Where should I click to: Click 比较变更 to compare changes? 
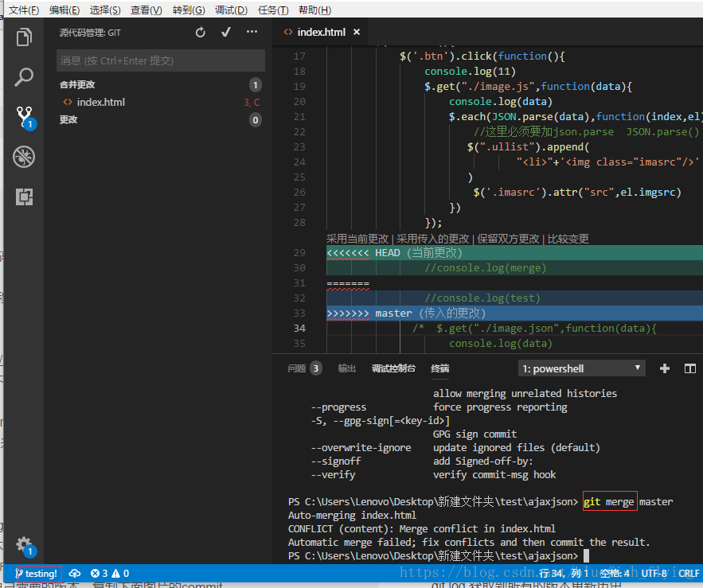568,239
